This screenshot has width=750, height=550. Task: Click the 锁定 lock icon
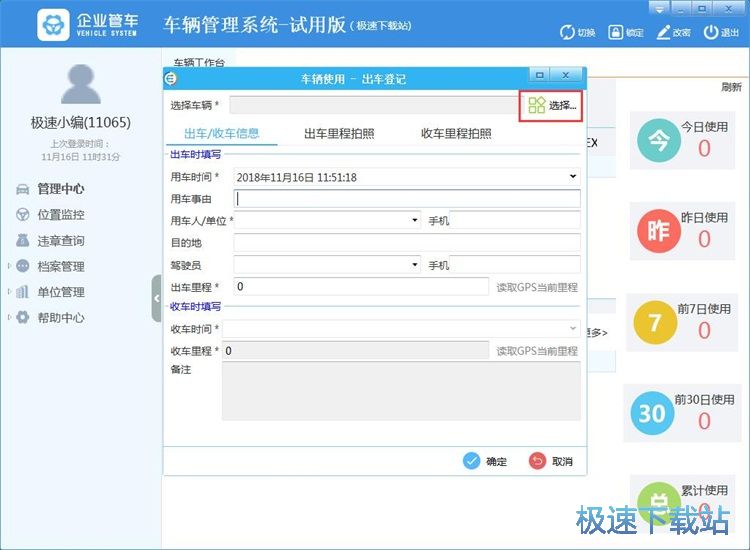click(615, 33)
